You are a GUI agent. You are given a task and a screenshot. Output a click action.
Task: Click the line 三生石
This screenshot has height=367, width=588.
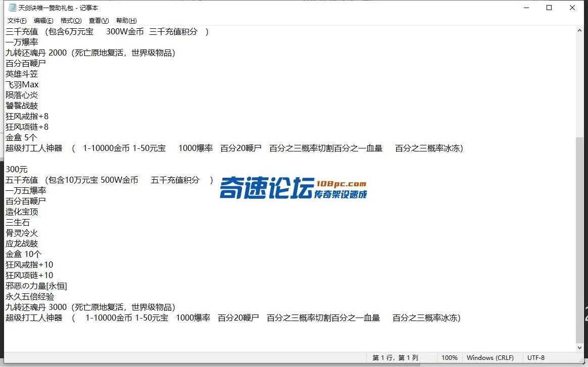(x=18, y=222)
